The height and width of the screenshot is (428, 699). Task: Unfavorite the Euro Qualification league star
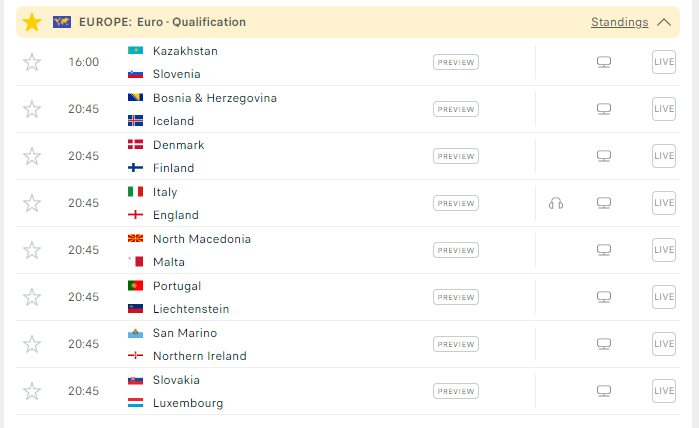pos(32,22)
